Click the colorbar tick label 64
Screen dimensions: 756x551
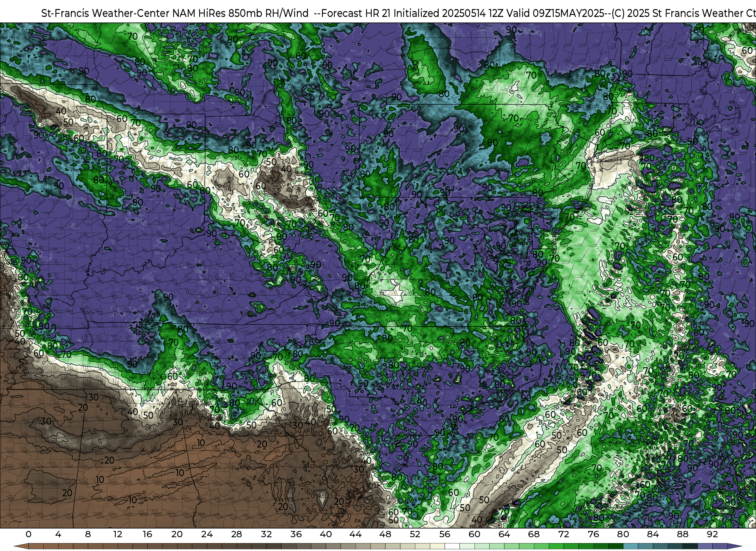coord(504,534)
